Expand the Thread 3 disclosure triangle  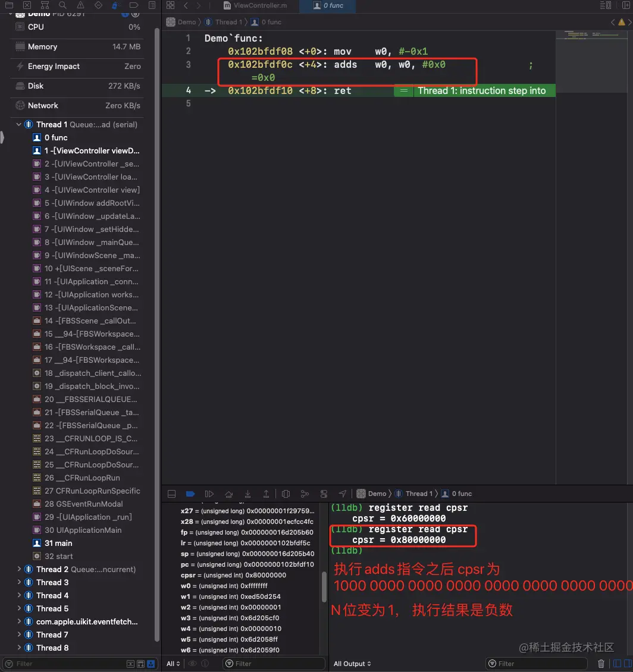[x=19, y=582]
